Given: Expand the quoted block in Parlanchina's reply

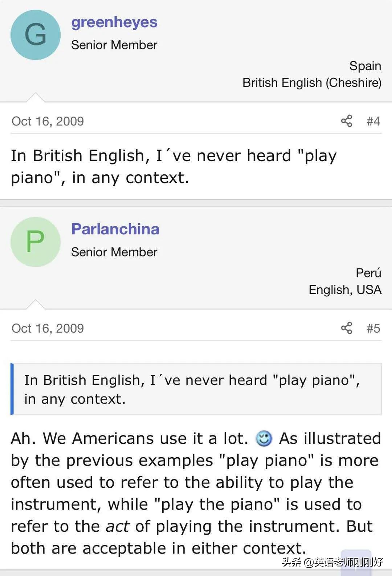Looking at the screenshot, I should tap(196, 389).
